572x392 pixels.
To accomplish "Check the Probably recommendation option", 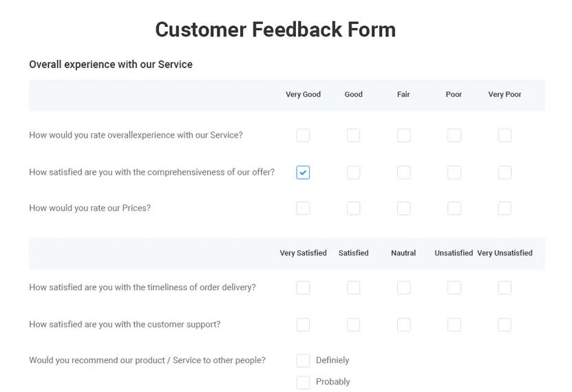I will [x=303, y=382].
